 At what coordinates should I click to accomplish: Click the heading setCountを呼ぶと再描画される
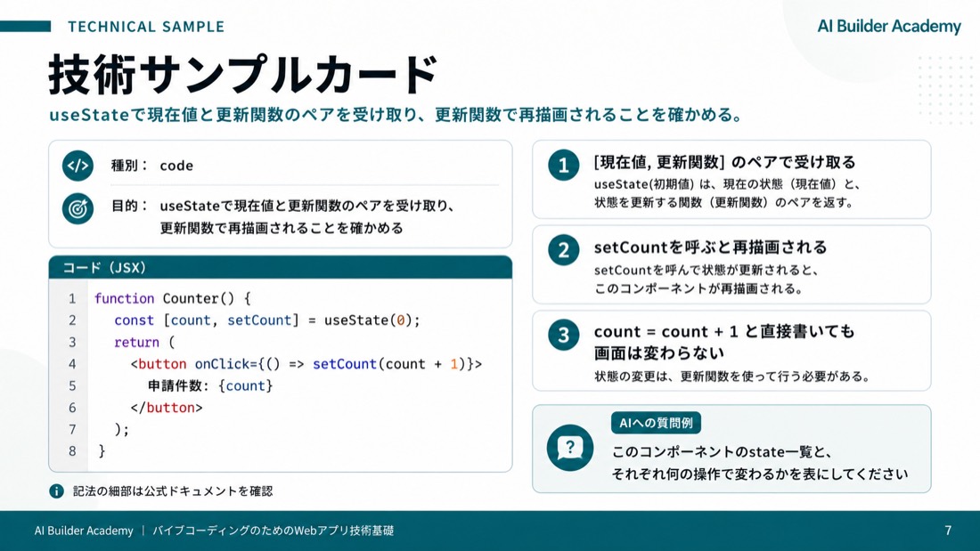pos(710,247)
